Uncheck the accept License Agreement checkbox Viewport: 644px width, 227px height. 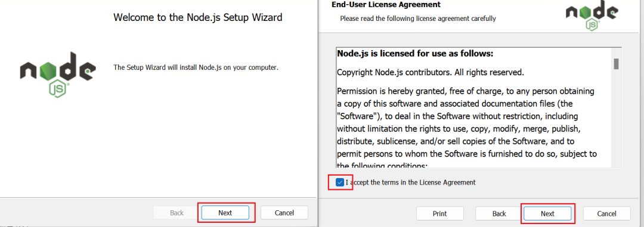coord(340,182)
